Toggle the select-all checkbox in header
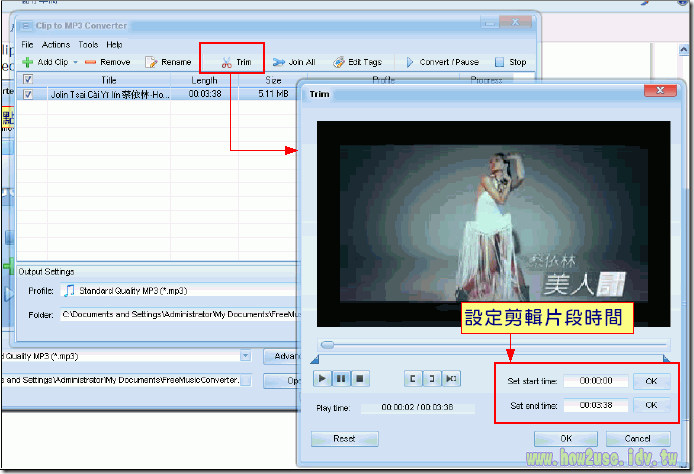This screenshot has height=474, width=694. (x=28, y=79)
